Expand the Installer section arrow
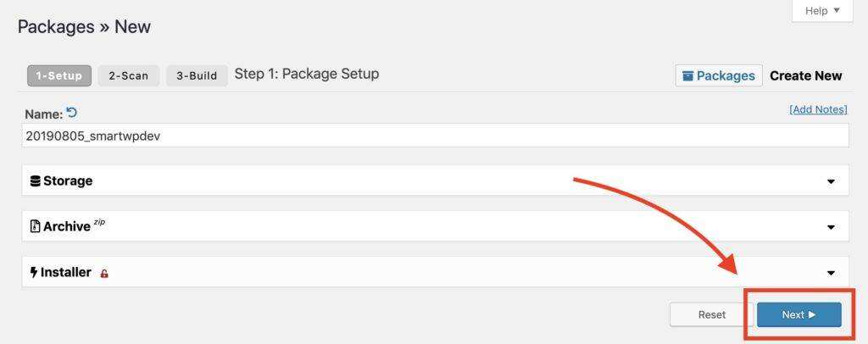This screenshot has height=344, width=868. point(831,273)
